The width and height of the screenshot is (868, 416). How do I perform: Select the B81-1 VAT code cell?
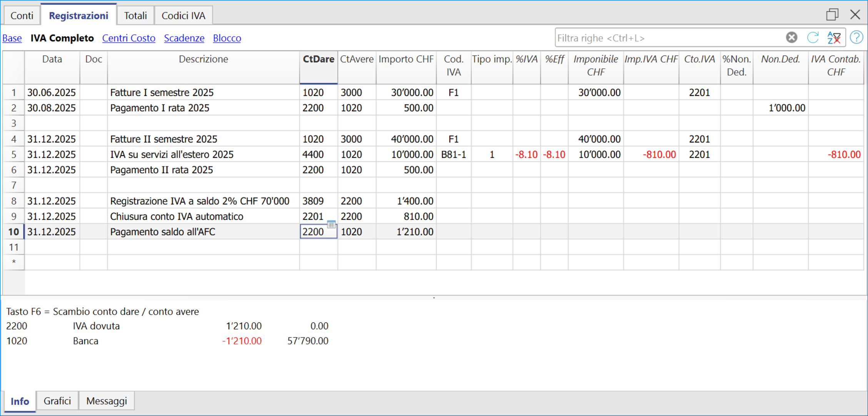453,154
